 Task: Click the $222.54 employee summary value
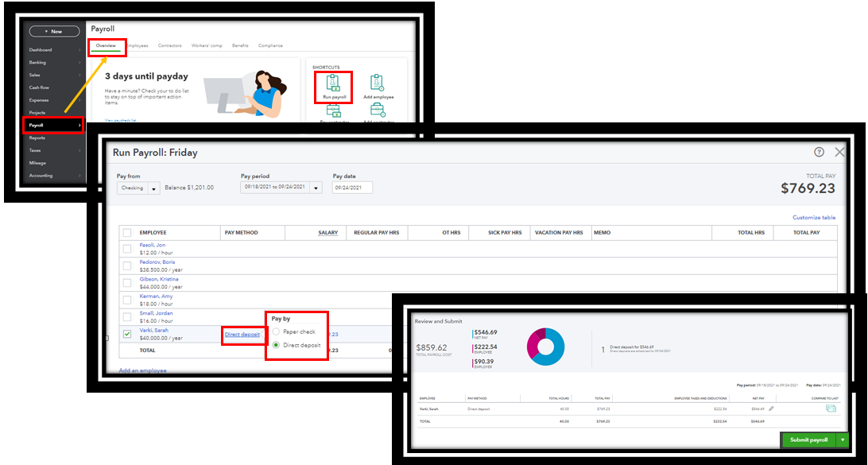(486, 347)
